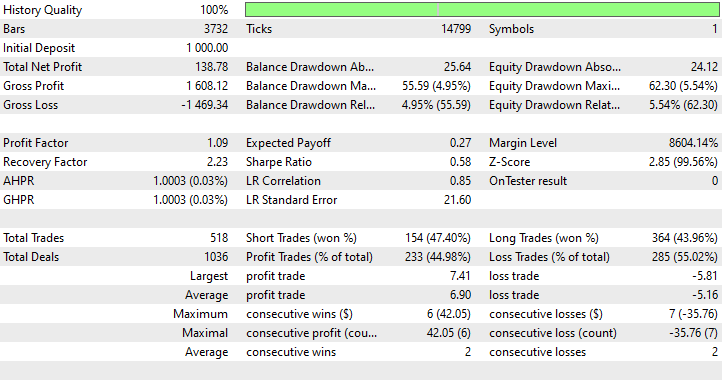Click the Equity Drawdown Maximal value
This screenshot has height=383, width=722.
(683, 86)
